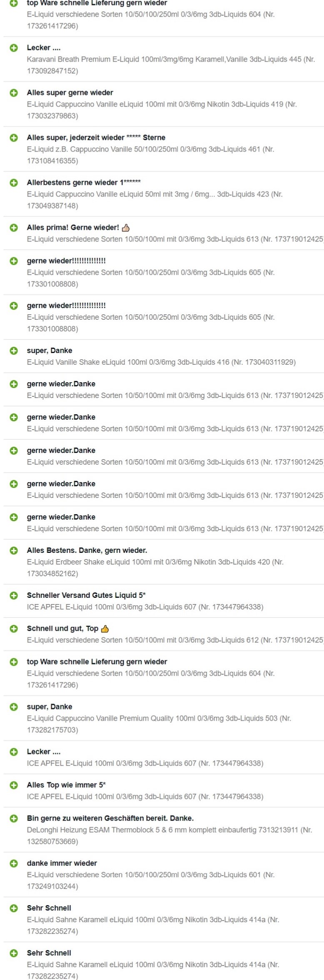Click plus icon next to 'danke immer wieder'
324x980 pixels.
pos(14,863)
